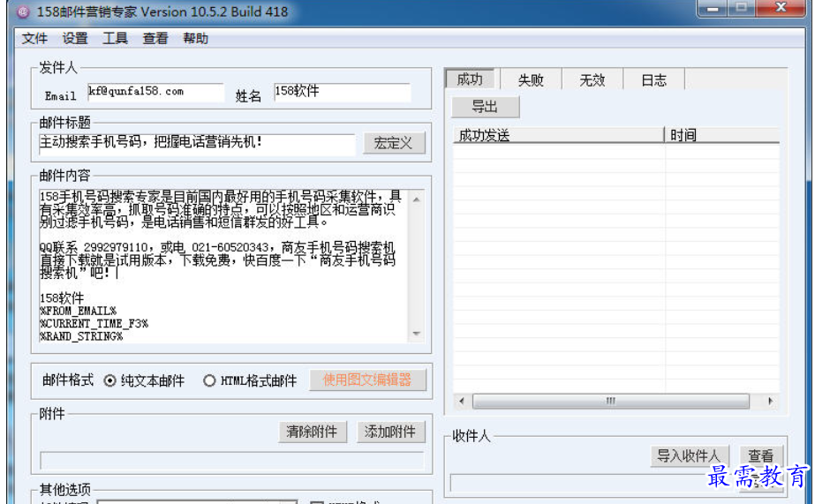815x504 pixels.
Task: Click %FROM_EMAIL% macro text in content
Action: coord(78,312)
